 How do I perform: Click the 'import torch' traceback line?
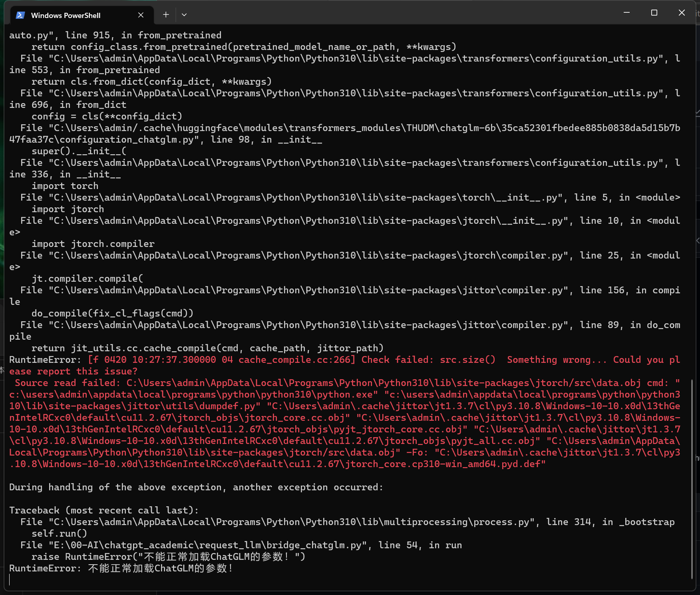pyautogui.click(x=65, y=185)
